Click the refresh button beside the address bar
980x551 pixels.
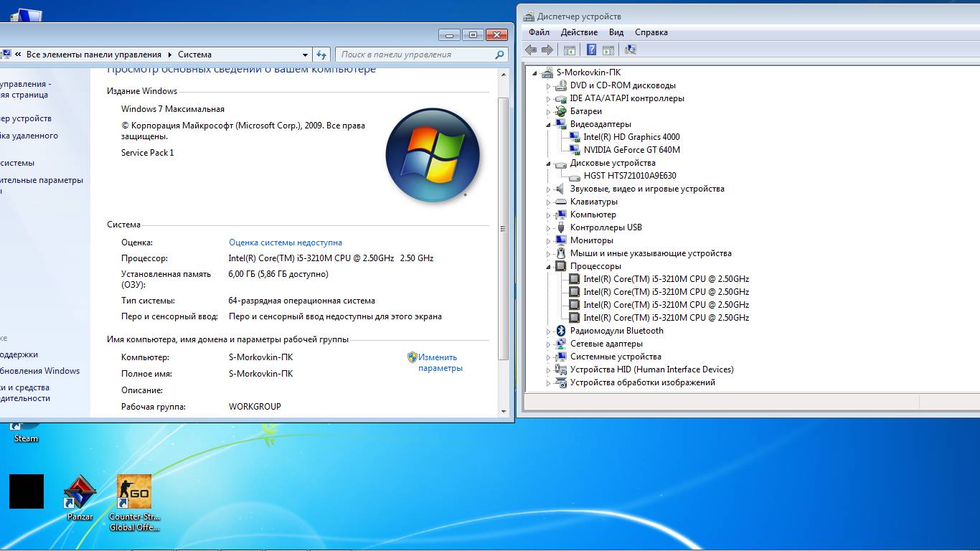tap(321, 55)
